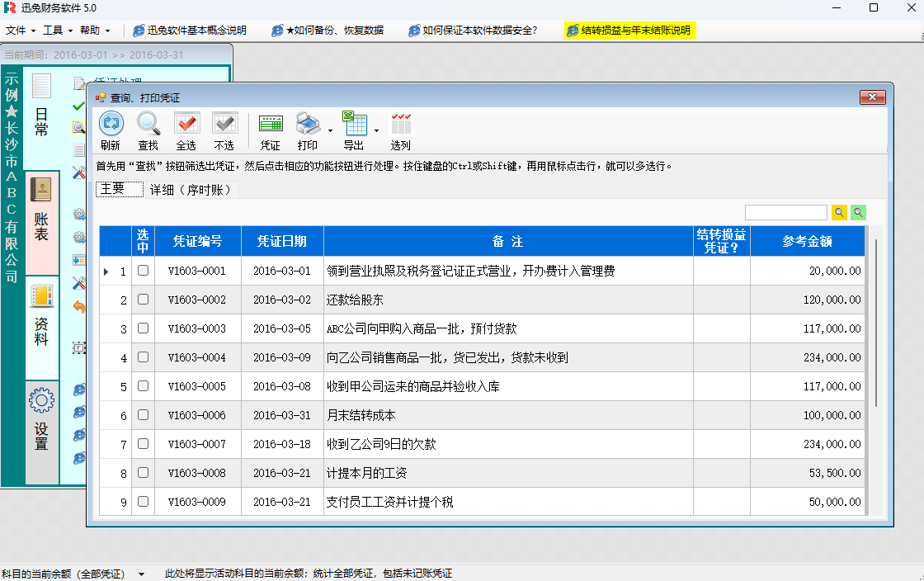924x581 pixels.
Task: Check the box for voucher V1603-0001
Action: (143, 271)
